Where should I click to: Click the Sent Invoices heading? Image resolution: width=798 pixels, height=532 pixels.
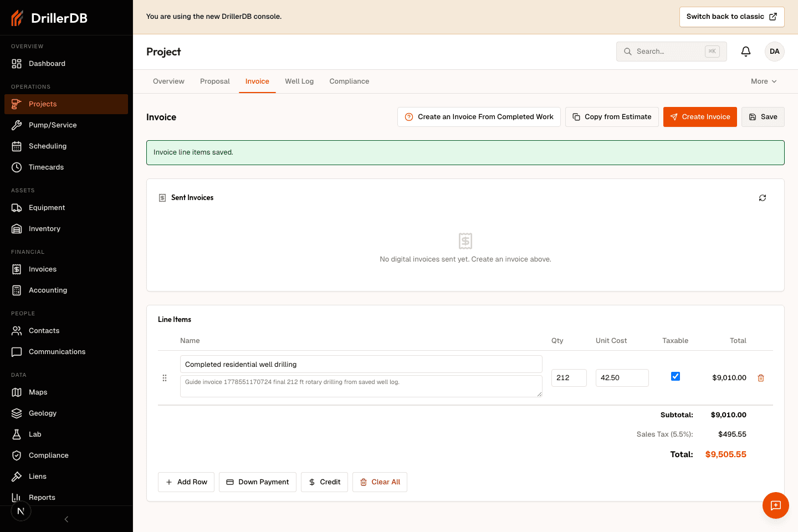pyautogui.click(x=192, y=198)
